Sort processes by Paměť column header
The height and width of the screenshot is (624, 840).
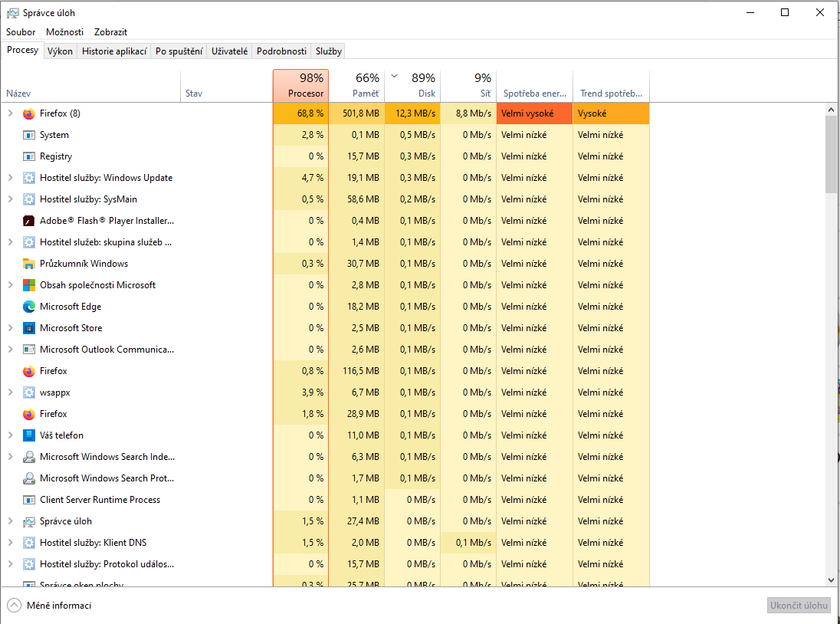point(356,85)
